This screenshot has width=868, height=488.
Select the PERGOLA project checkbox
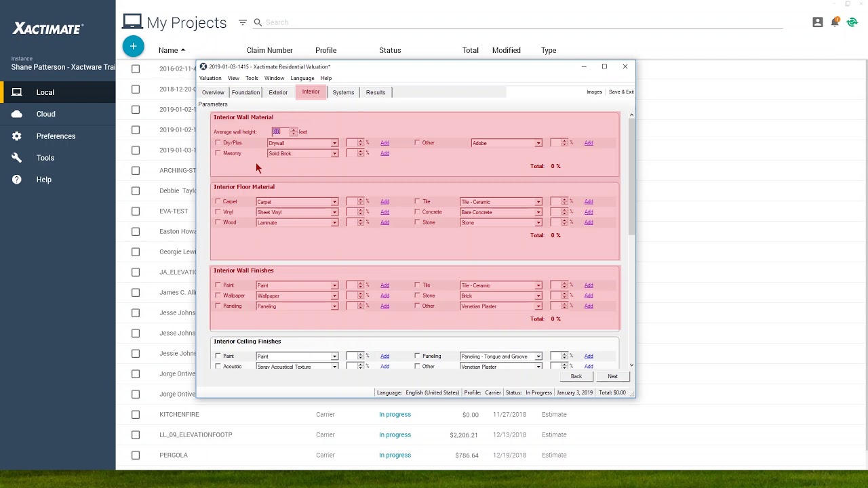click(136, 455)
